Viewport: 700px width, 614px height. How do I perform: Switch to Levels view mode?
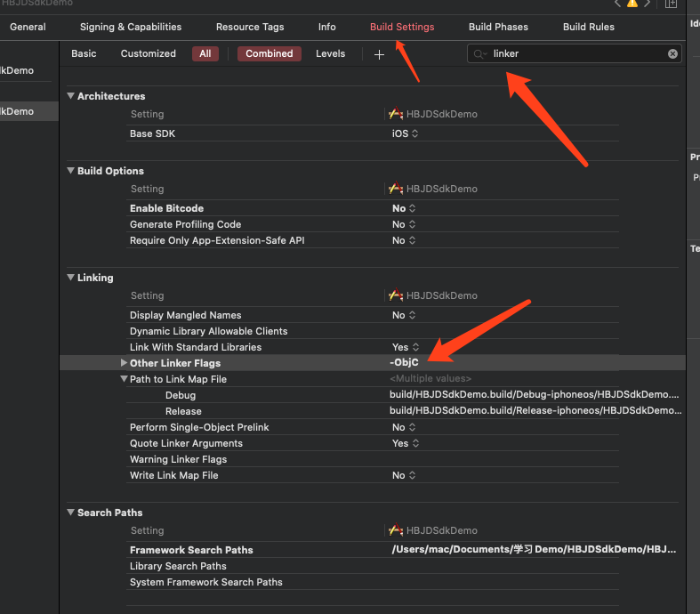[x=330, y=53]
